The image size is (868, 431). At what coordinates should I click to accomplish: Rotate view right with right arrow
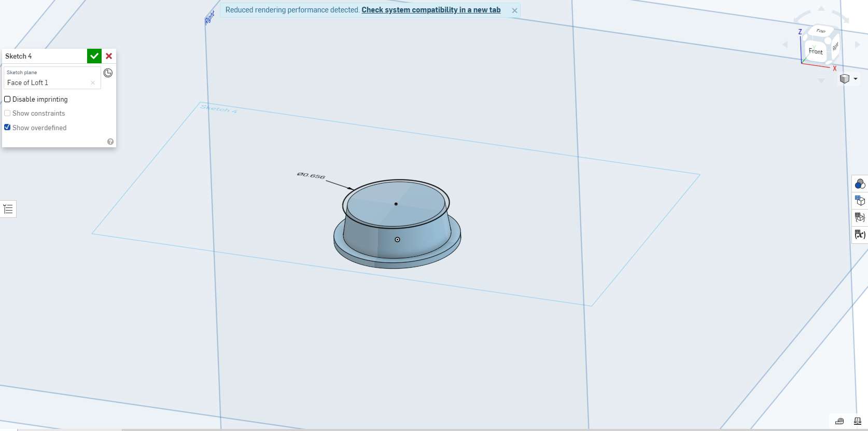[x=858, y=45]
